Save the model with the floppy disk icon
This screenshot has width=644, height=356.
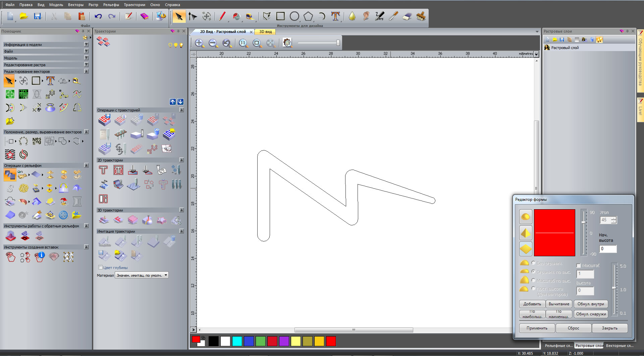[37, 16]
